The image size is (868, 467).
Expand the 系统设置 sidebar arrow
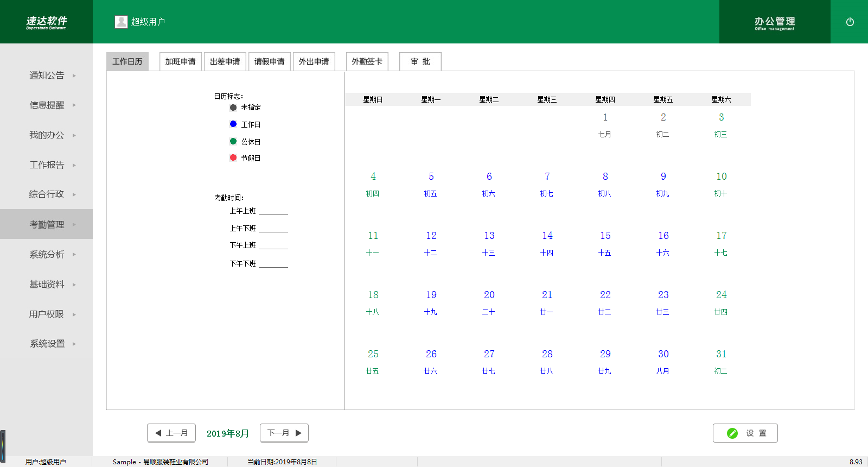74,344
